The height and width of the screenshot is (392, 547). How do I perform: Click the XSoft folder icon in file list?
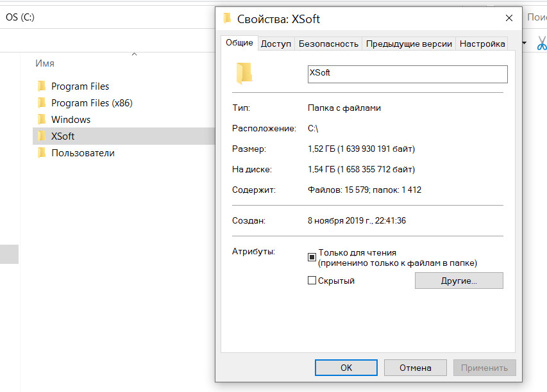coord(42,136)
